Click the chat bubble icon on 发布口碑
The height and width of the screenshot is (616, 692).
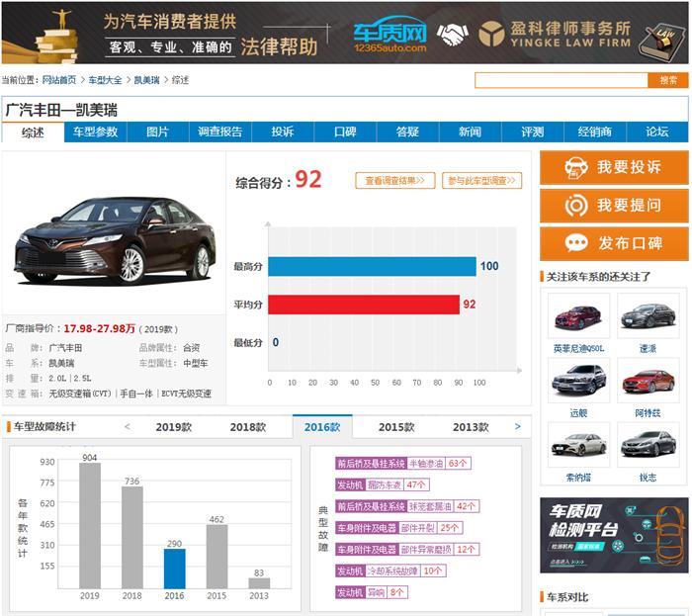576,243
